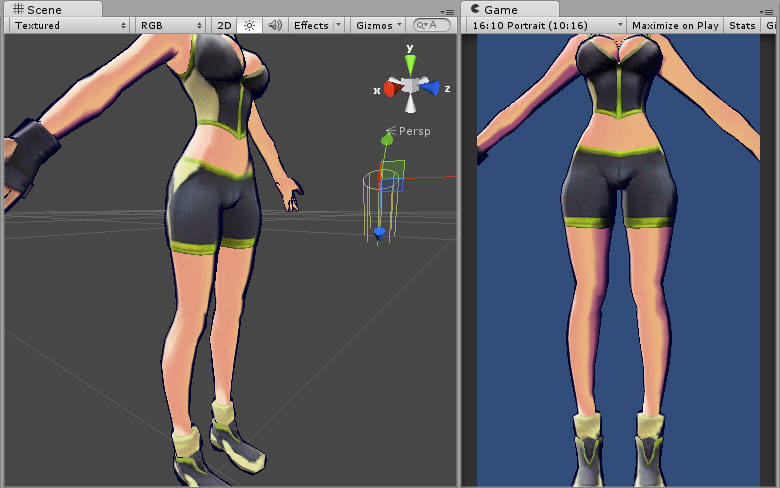The width and height of the screenshot is (780, 488).
Task: Click the red X axis gizmo cone
Action: coord(392,89)
